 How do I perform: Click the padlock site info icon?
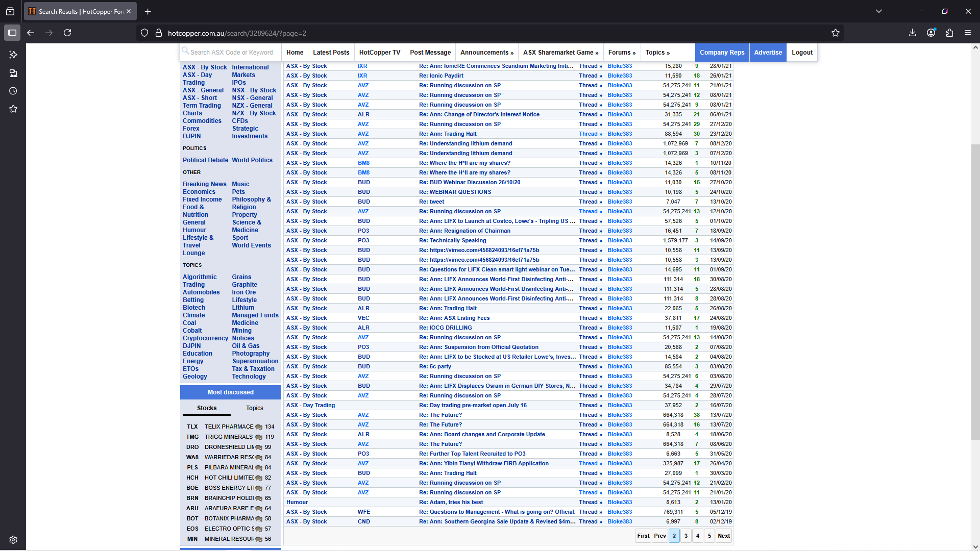click(x=159, y=33)
